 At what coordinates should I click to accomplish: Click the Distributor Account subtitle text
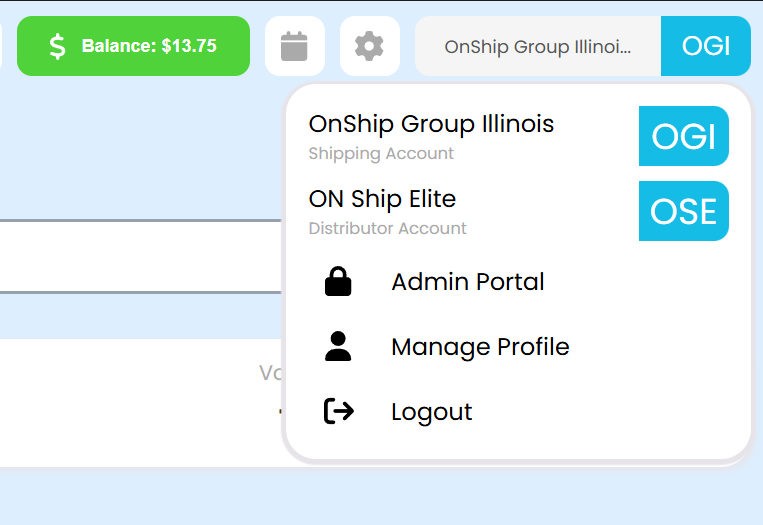(x=387, y=229)
